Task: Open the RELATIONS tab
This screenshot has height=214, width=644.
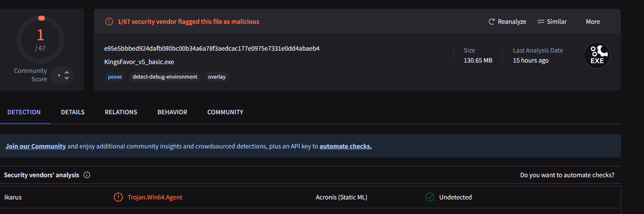Action: (x=121, y=112)
